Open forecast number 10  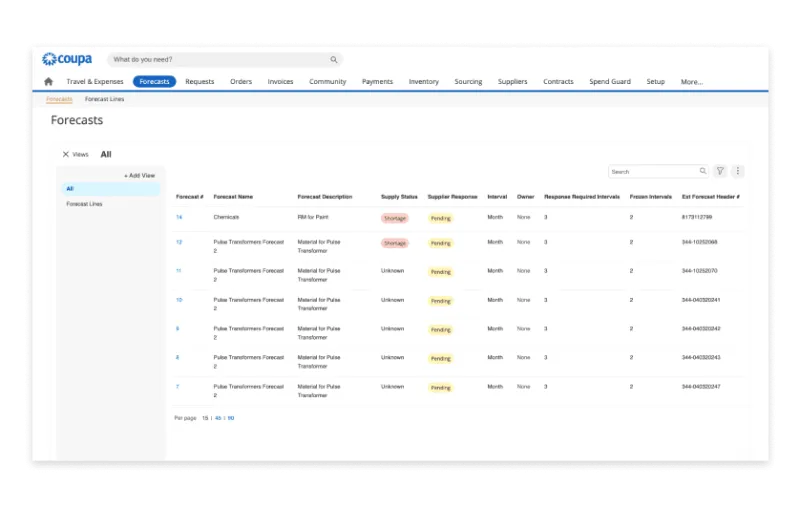pyautogui.click(x=179, y=300)
